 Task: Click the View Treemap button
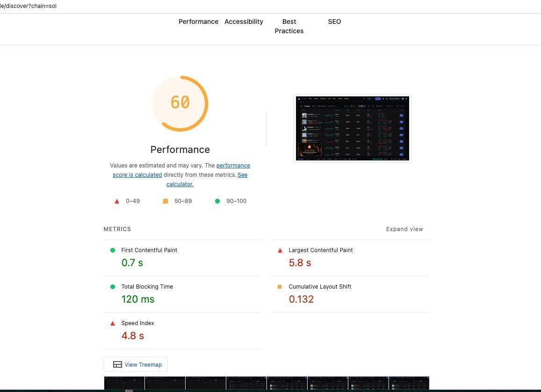tap(136, 364)
